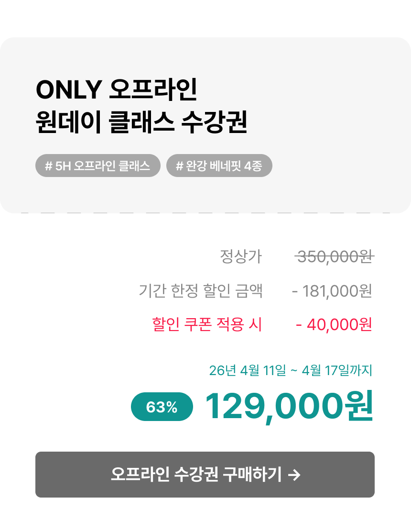Viewport: 411px width, 532px height.
Task: Click the arrow icon on the purchase button
Action: 295,475
